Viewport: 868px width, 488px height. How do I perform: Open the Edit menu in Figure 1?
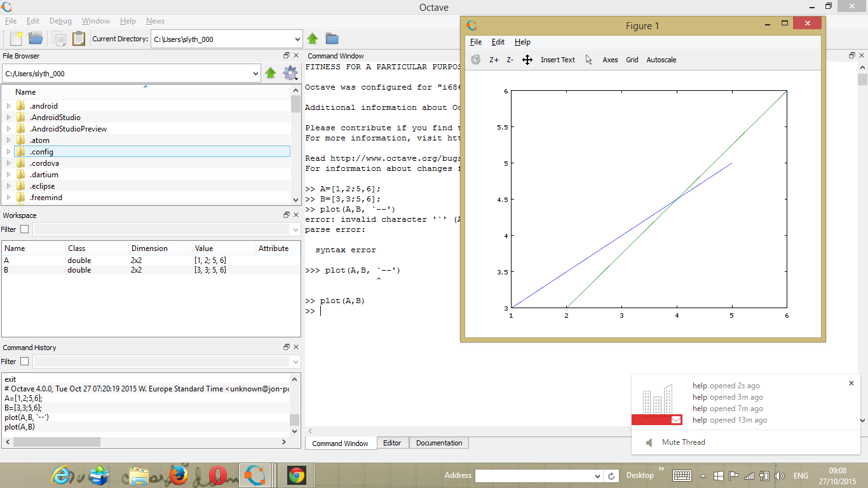(x=498, y=42)
